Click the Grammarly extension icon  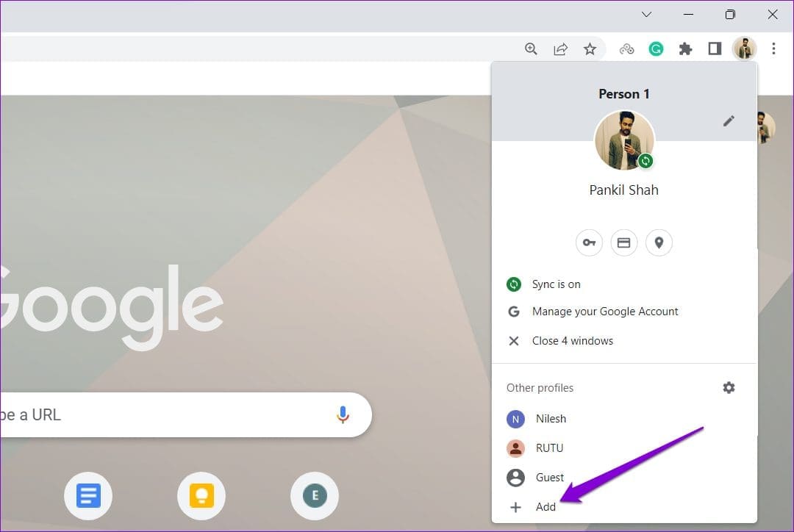click(656, 48)
